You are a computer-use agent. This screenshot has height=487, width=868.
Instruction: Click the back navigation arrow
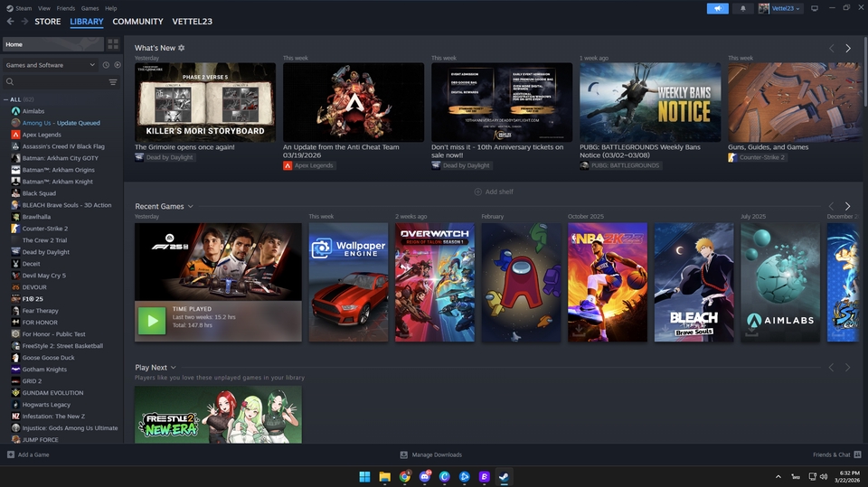[x=11, y=22]
